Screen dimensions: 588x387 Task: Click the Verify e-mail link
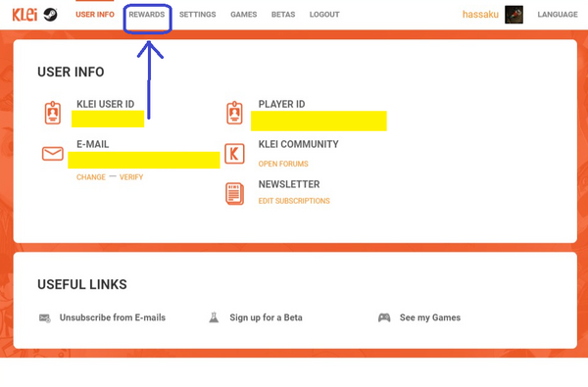coord(131,177)
